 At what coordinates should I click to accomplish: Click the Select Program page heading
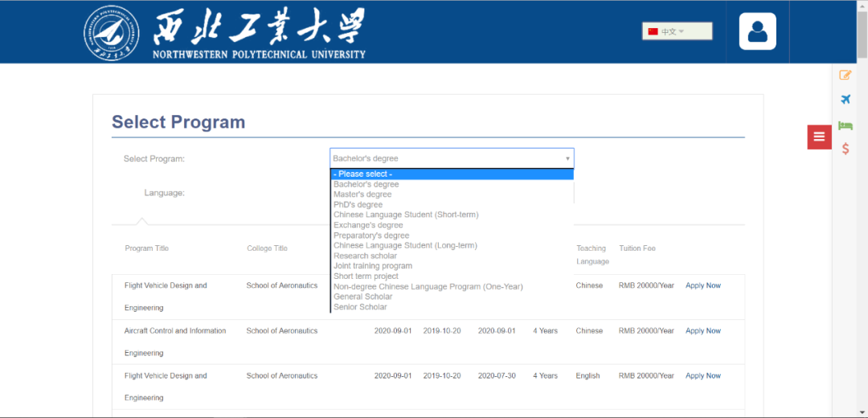click(178, 122)
